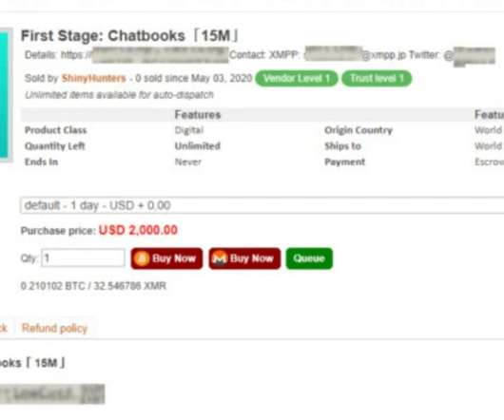Open the default 1 day shipping dropdown
504x420 pixels.
click(x=262, y=205)
